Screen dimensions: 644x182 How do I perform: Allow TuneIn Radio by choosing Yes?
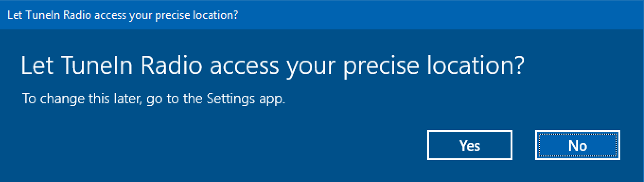point(469,145)
